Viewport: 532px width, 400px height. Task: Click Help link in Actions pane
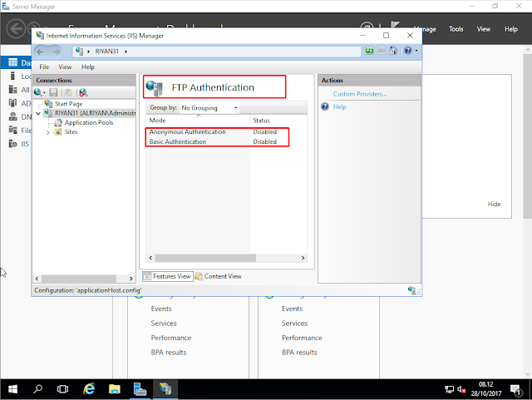[x=339, y=107]
